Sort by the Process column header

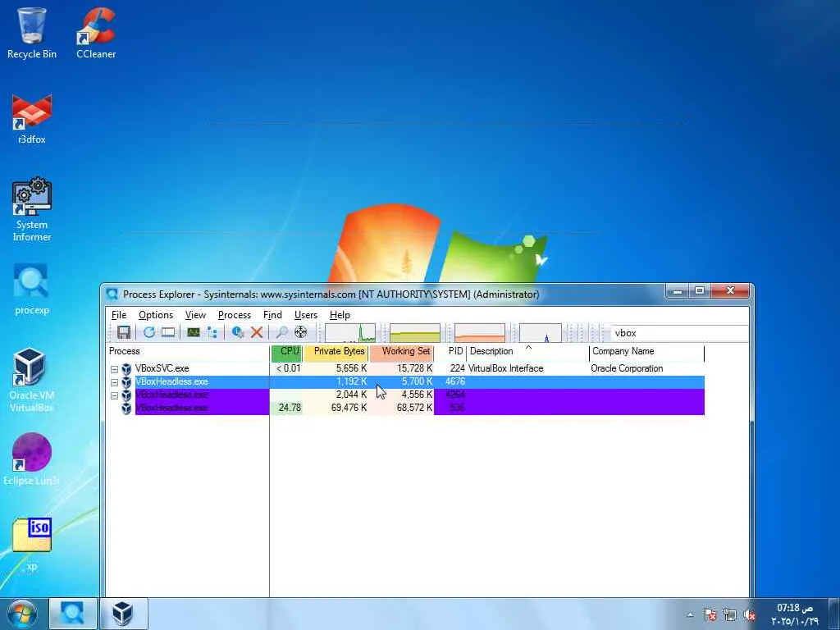[x=188, y=351]
